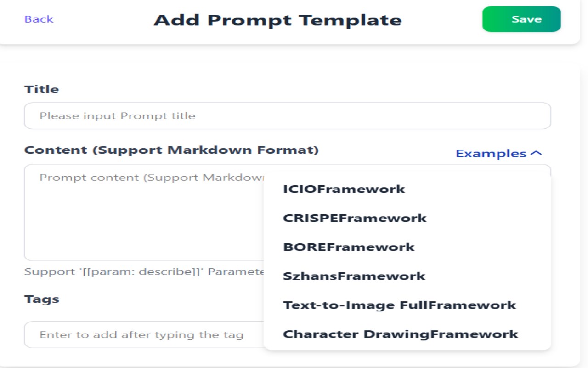Pick the BOREFramework example
Screen dimensions: 588x368
click(349, 247)
